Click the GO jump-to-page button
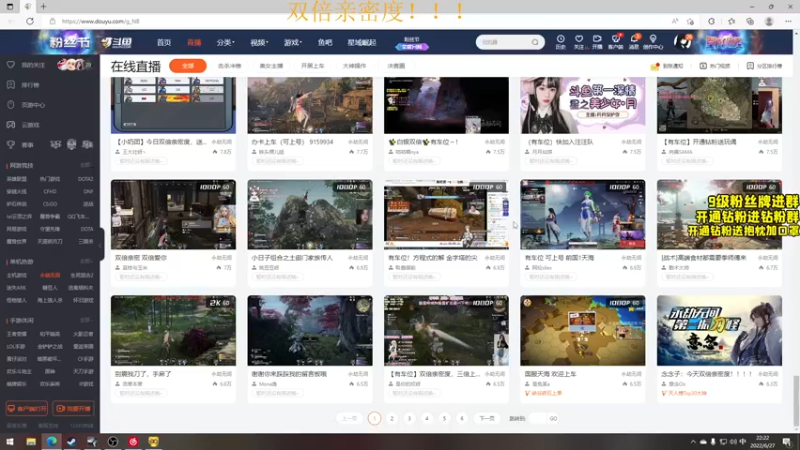Screen dimensions: 800x450 coord(553,418)
